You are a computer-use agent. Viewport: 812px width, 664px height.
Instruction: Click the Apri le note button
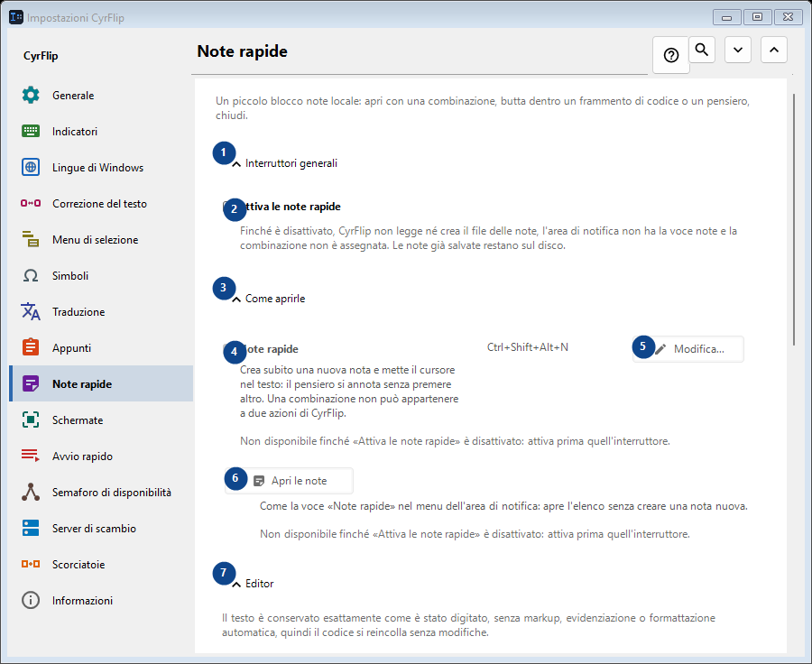[289, 481]
